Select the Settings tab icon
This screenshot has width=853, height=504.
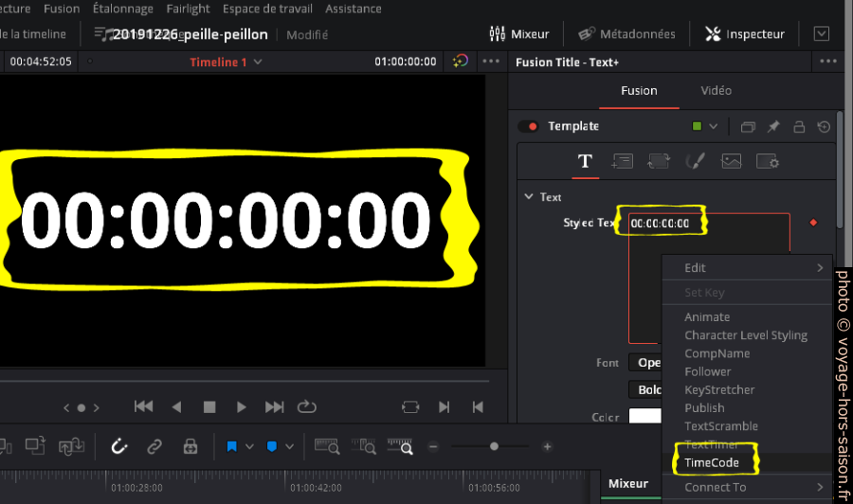coord(768,161)
